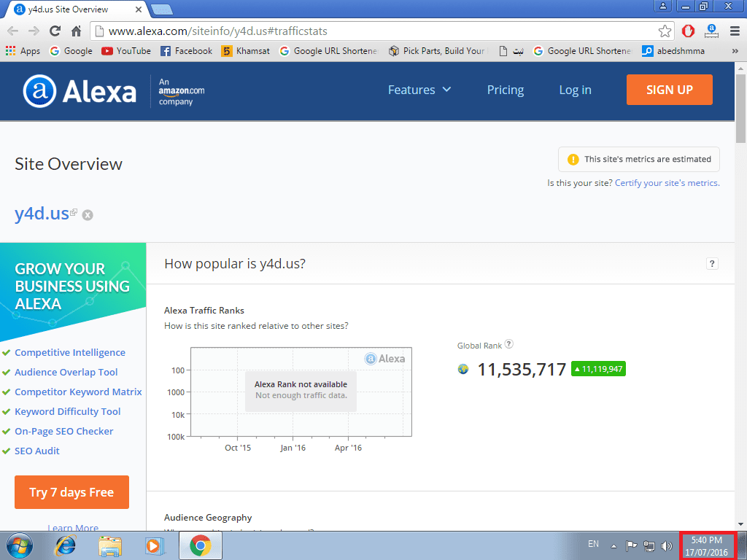Open Action Center flag icon in tray

tap(631, 545)
